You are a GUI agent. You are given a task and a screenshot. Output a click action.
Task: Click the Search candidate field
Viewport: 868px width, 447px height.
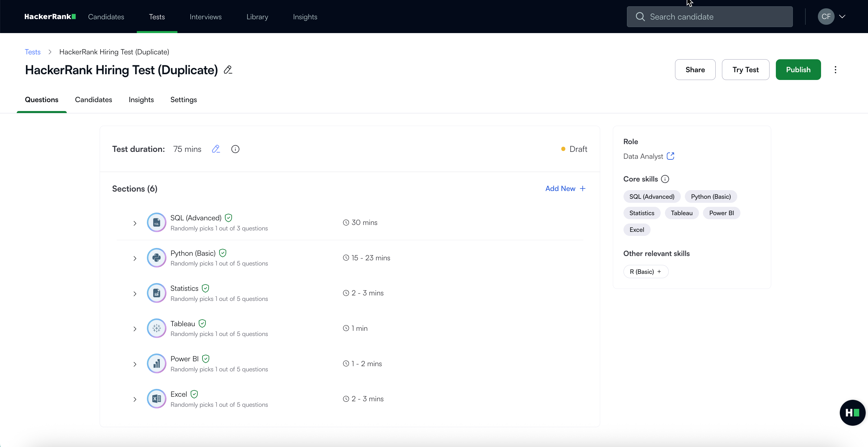(709, 17)
